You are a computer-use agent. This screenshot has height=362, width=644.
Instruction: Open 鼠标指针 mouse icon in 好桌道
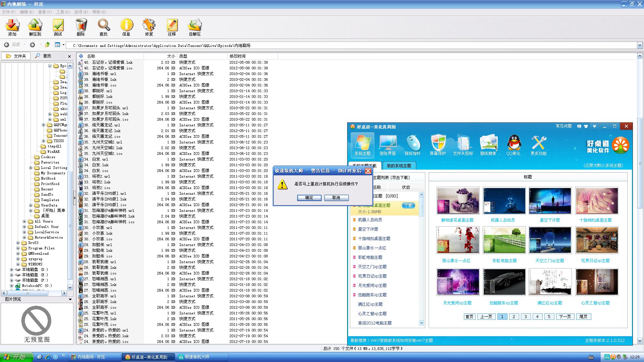(x=413, y=145)
